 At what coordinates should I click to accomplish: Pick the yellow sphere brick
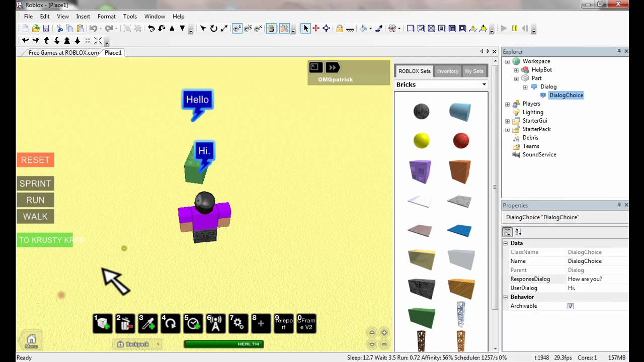coord(422,140)
